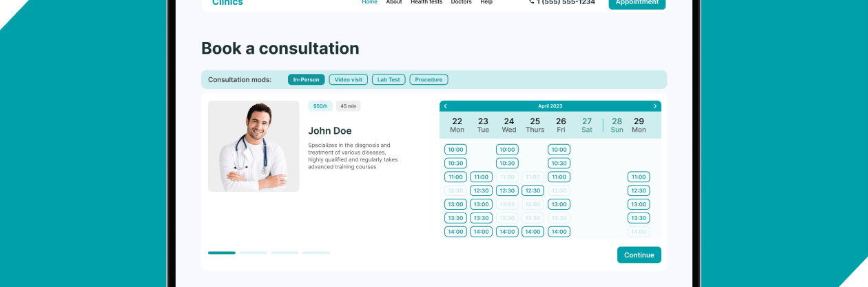Screen dimensions: 868x287
Task: Select the 22 Mon date column header
Action: 457,125
